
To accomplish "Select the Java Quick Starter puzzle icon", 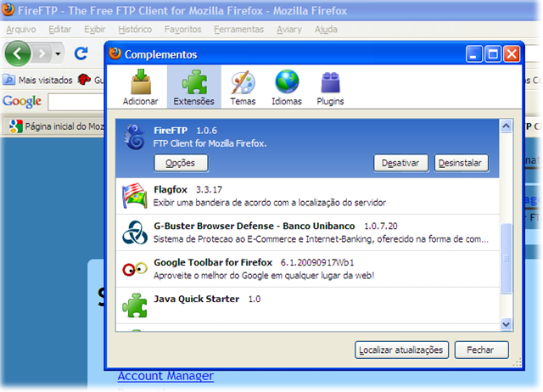I will (135, 305).
